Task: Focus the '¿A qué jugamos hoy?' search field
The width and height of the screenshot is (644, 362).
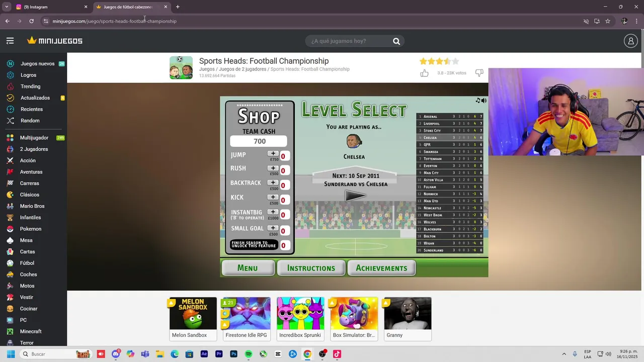Action: click(x=348, y=41)
